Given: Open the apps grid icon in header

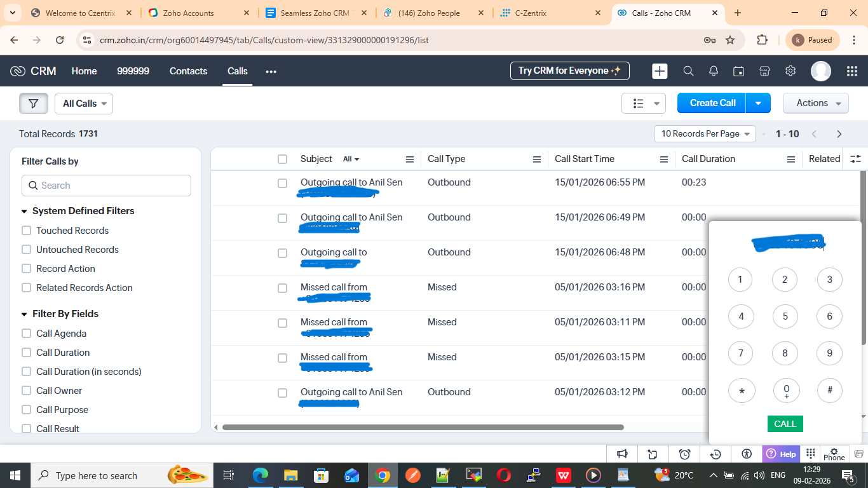Looking at the screenshot, I should click(x=851, y=71).
